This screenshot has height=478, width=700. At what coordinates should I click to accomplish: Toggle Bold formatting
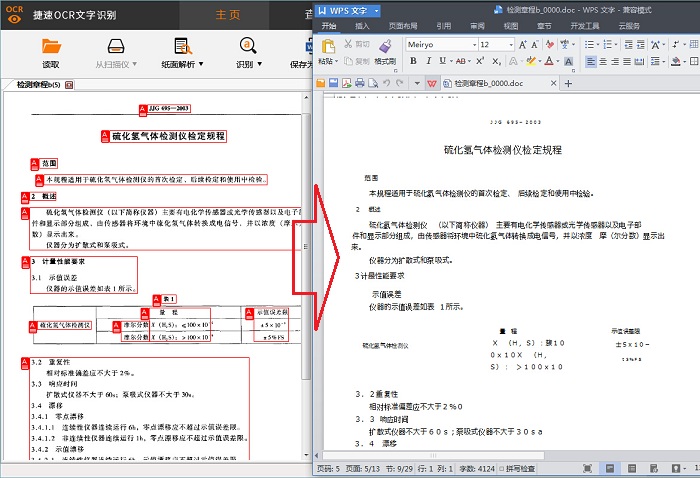point(413,61)
